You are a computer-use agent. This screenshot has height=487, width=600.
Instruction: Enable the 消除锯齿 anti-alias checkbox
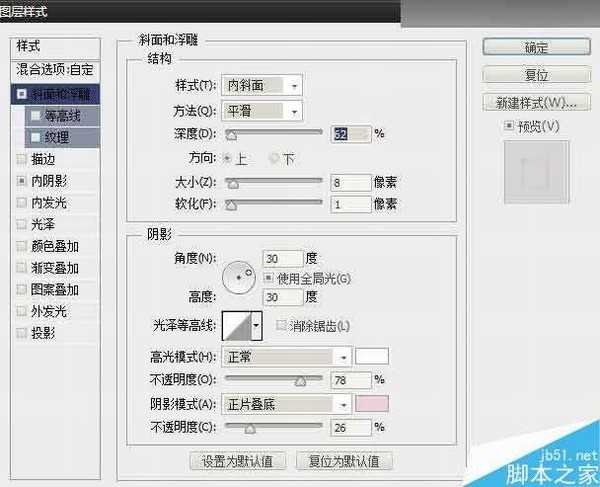click(x=281, y=325)
